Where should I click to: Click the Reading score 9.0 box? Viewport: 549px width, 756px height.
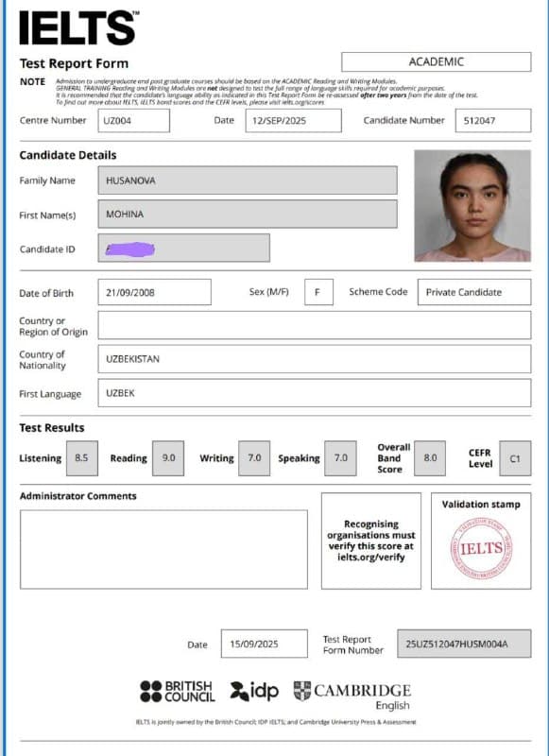click(x=168, y=458)
